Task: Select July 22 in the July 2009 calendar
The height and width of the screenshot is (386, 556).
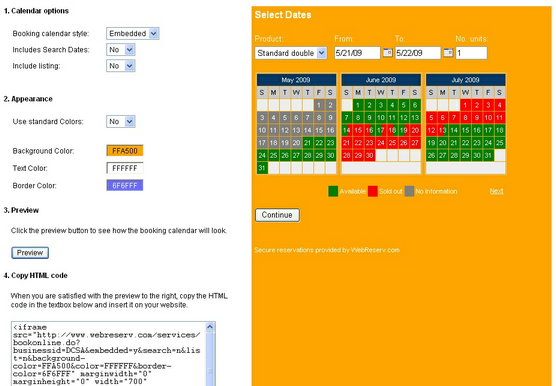Action: 465,143
